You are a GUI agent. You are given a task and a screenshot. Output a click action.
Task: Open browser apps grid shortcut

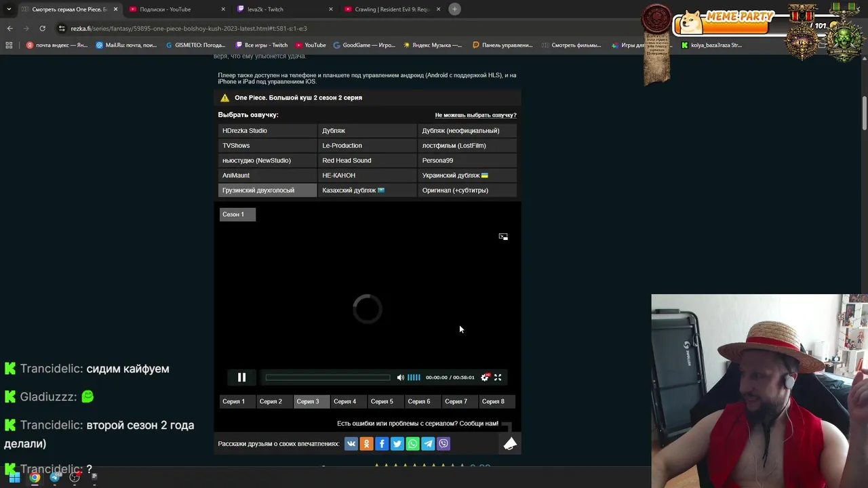pyautogui.click(x=9, y=45)
